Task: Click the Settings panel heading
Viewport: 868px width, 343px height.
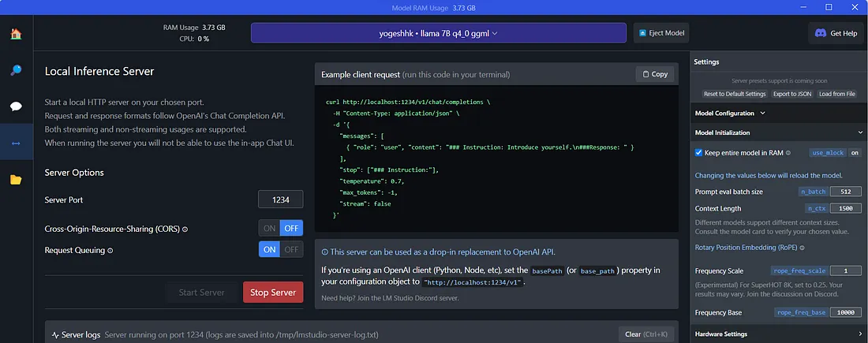Action: (x=706, y=62)
